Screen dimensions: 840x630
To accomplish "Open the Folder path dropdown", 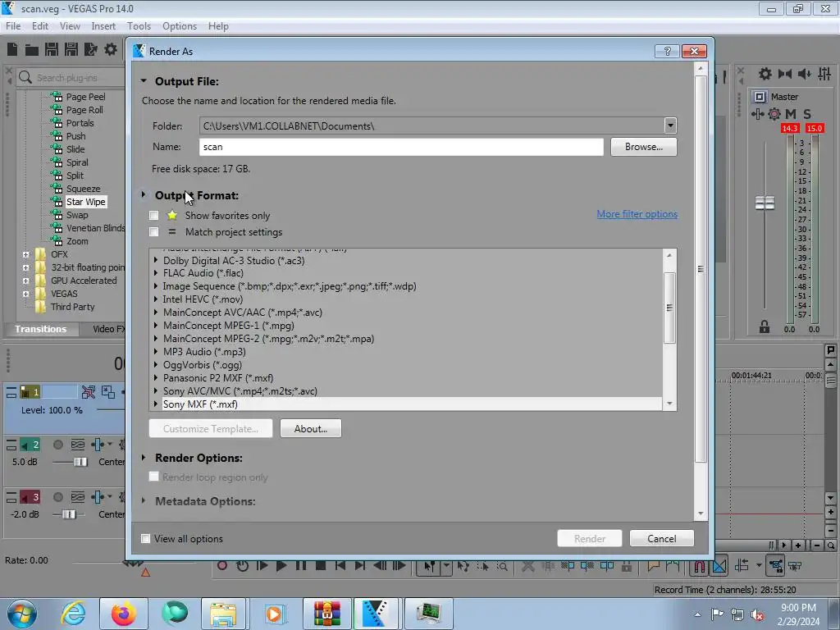I will [670, 126].
